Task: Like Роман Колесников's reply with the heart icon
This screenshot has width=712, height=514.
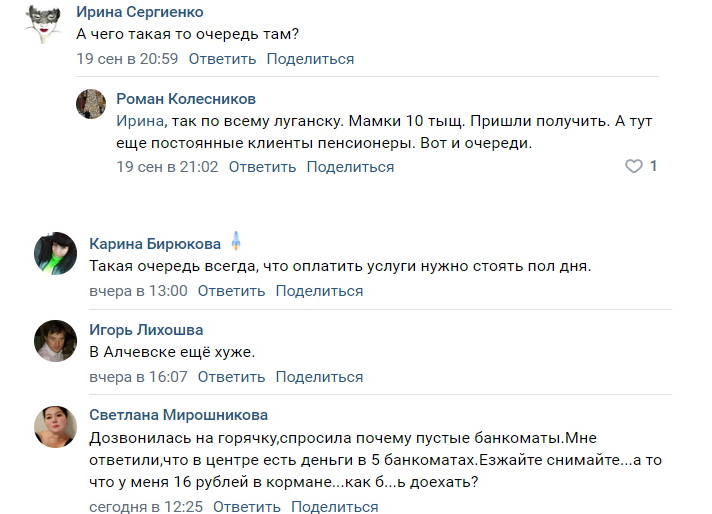Action: (x=633, y=166)
